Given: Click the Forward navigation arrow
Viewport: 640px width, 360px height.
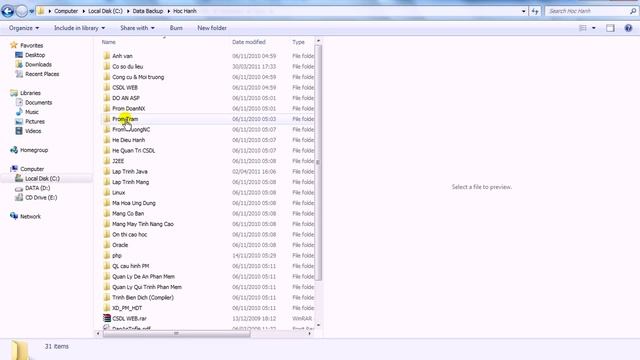Looking at the screenshot, I should click(x=22, y=11).
